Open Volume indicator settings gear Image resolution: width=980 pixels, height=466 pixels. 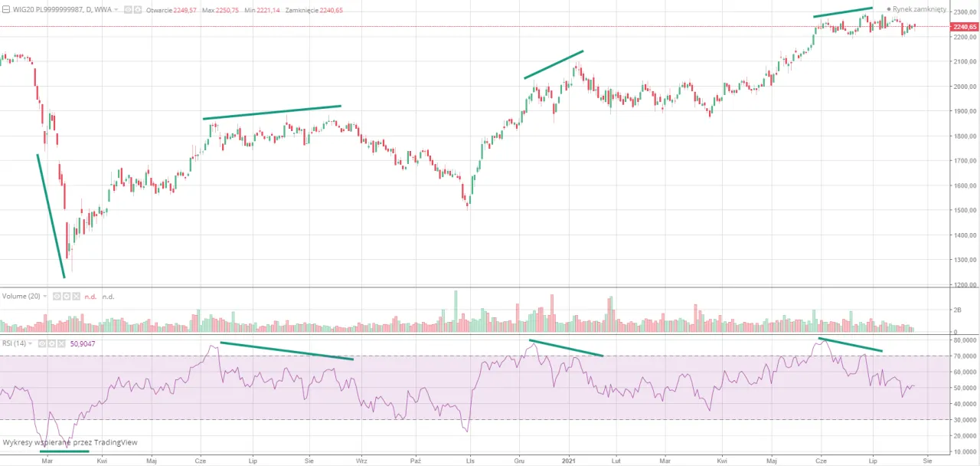66,296
